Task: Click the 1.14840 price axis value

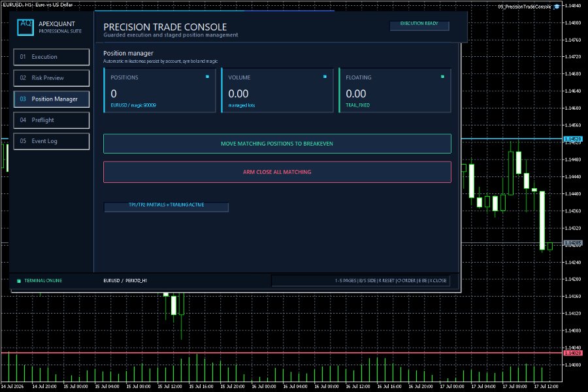Action: [x=573, y=6]
